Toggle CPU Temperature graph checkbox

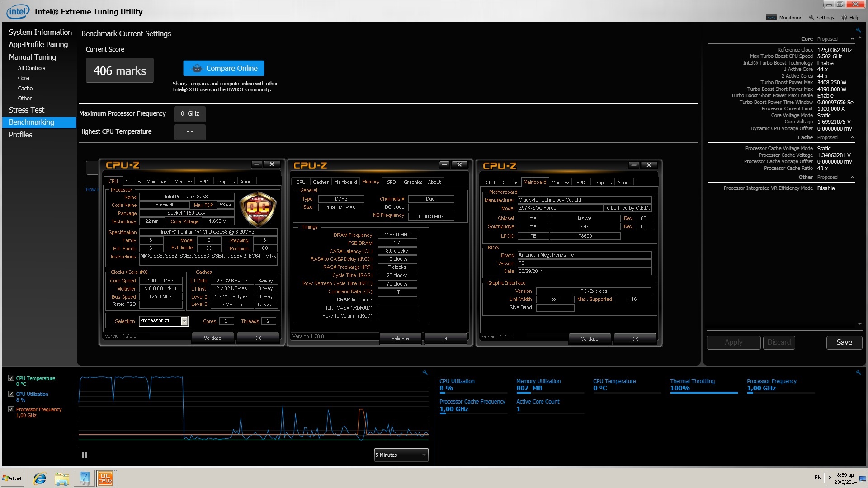pyautogui.click(x=11, y=378)
